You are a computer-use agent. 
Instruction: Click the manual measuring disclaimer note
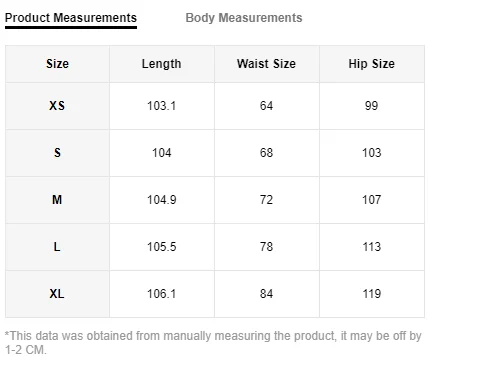[x=213, y=343]
